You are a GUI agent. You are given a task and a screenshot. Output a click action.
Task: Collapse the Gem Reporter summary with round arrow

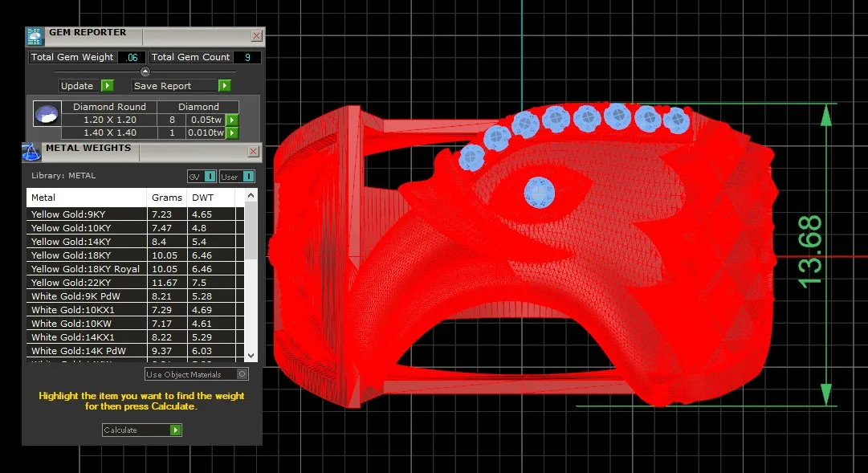145,71
